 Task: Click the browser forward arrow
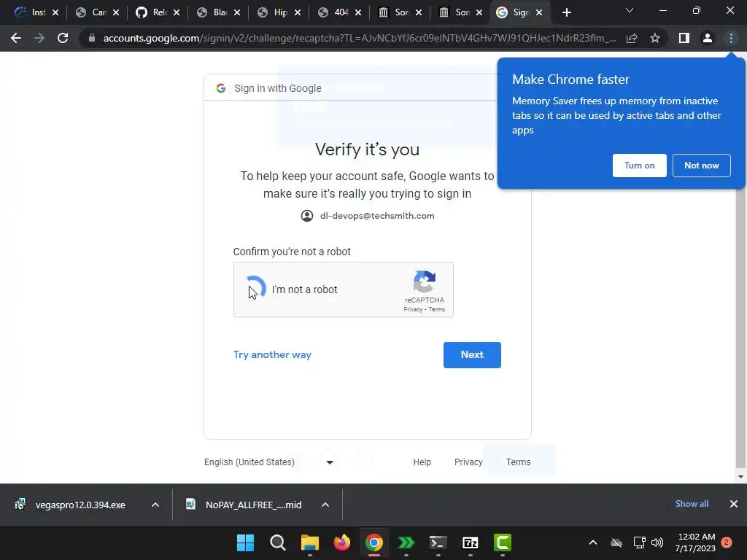pyautogui.click(x=39, y=38)
